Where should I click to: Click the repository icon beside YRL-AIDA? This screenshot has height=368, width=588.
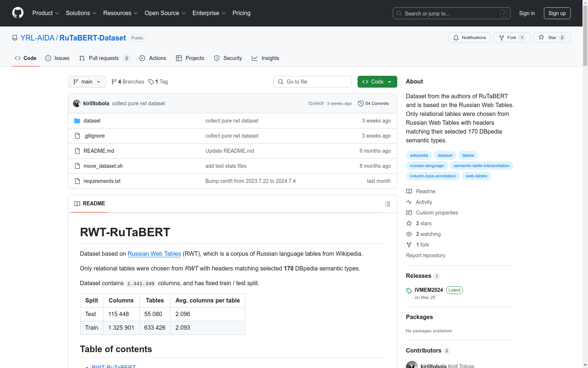coord(15,38)
